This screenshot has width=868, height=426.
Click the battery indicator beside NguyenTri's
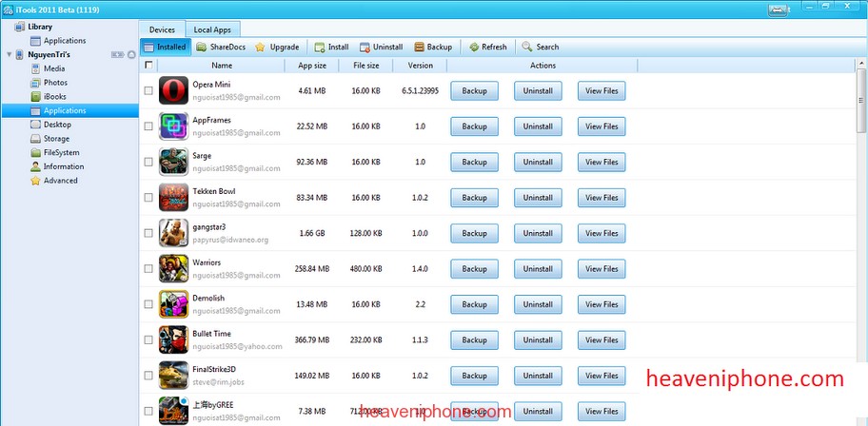[118, 55]
